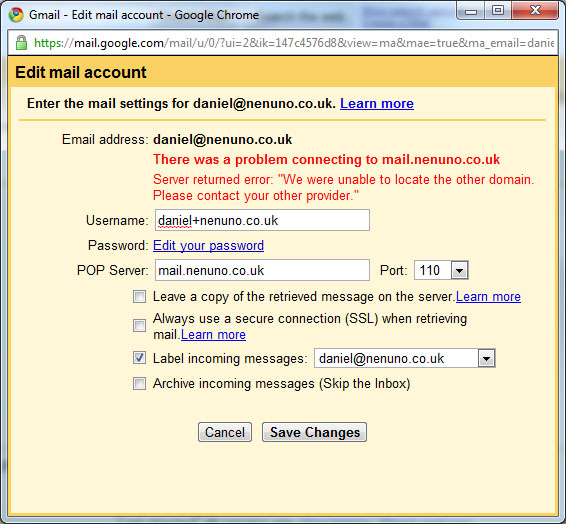This screenshot has height=524, width=566.
Task: Maximize the Edit mail account window
Action: pyautogui.click(x=498, y=11)
